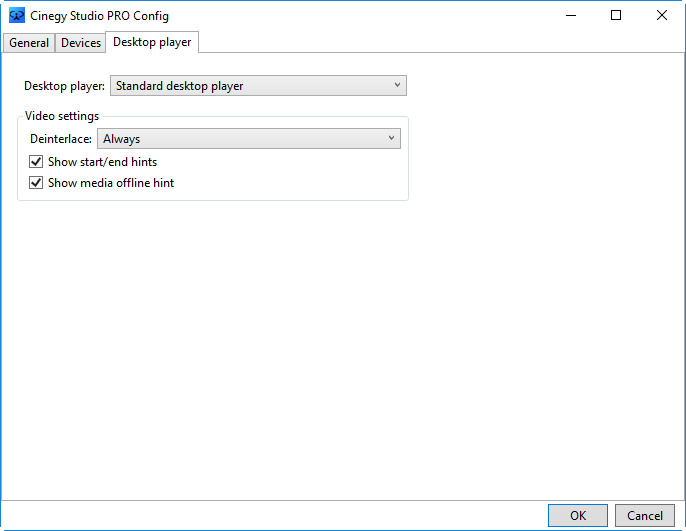Image resolution: width=686 pixels, height=531 pixels.
Task: Click the 'Desktop player:' field label
Action: tap(64, 86)
